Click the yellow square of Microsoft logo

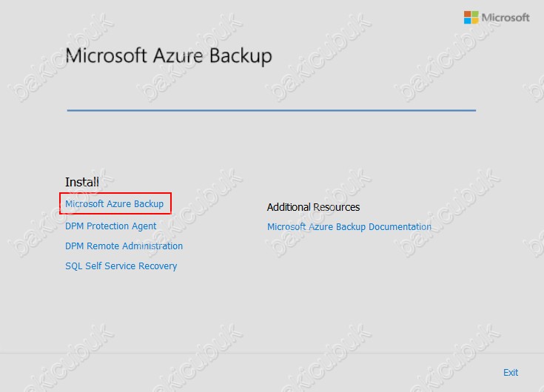coord(474,21)
